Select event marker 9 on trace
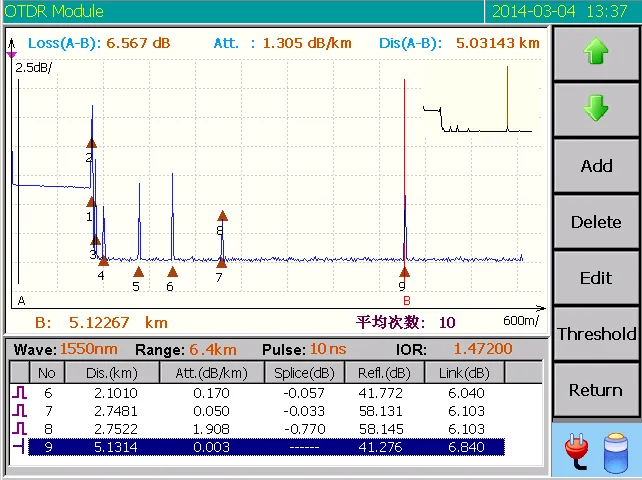Screen dimensions: 642x480 tap(404, 271)
